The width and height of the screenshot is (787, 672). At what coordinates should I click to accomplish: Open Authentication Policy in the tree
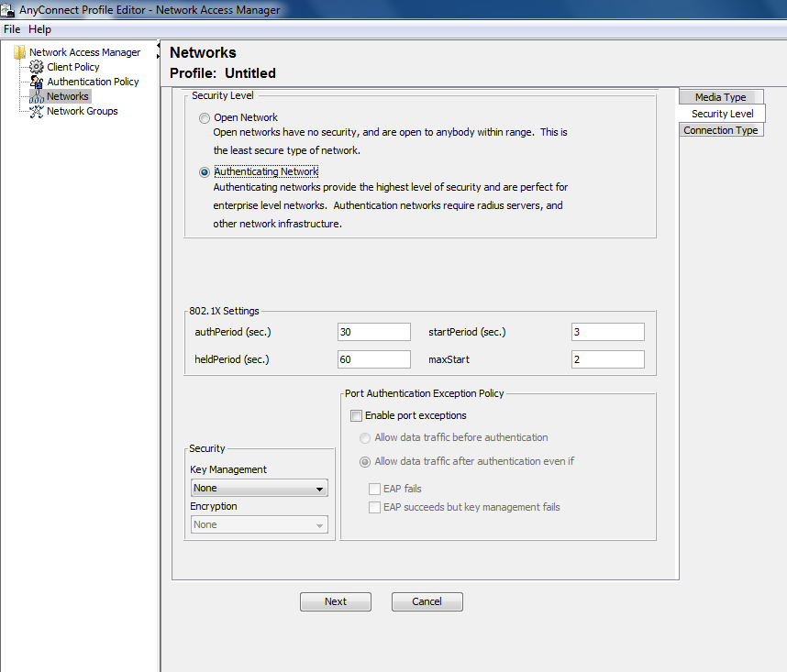coord(93,82)
